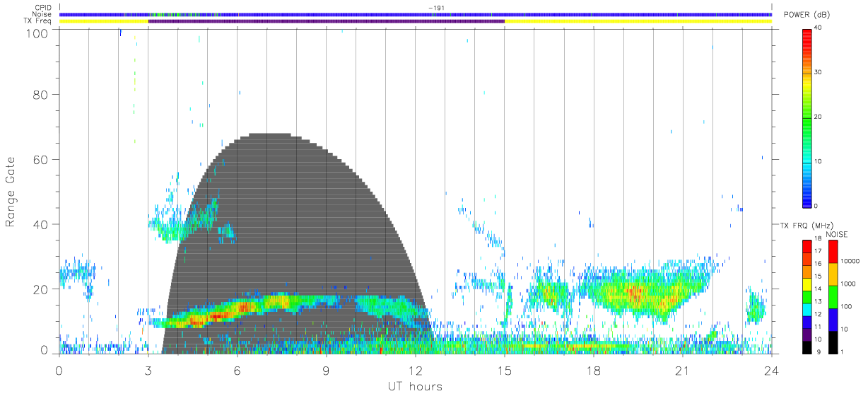Screen dimensions: 868x401
Task: Click the 30 tick on the POWER legend
Action: (x=819, y=73)
